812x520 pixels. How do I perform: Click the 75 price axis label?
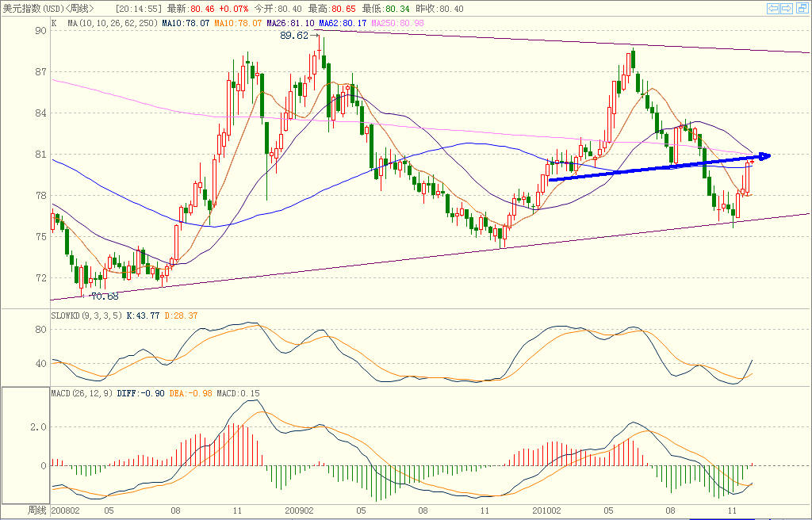click(x=41, y=237)
